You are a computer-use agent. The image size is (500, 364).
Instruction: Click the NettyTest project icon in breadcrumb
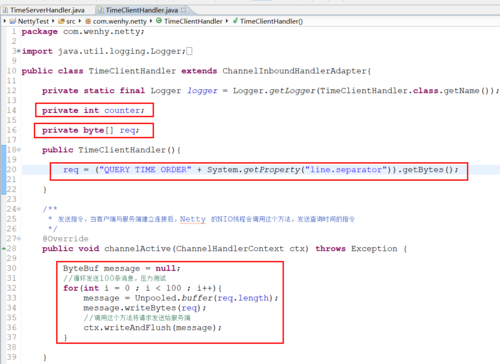pos(13,21)
